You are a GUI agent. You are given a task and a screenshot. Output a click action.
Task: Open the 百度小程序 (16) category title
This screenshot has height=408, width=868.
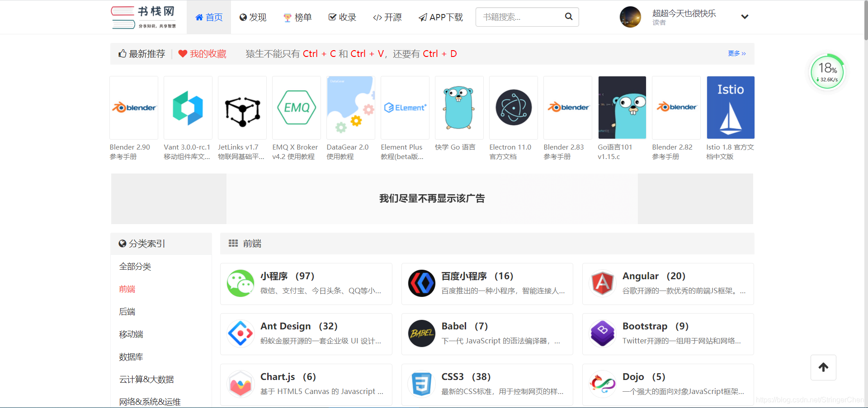tap(477, 276)
